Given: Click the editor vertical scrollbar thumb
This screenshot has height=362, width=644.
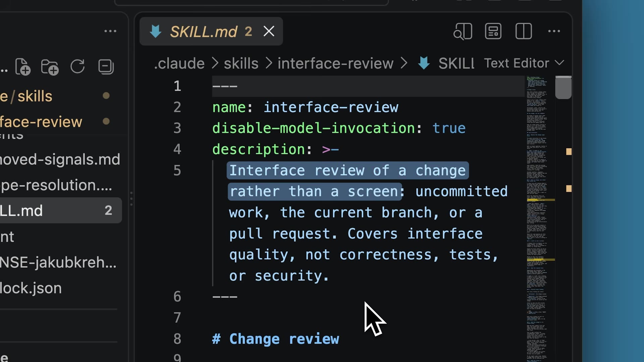Looking at the screenshot, I should coord(563,88).
